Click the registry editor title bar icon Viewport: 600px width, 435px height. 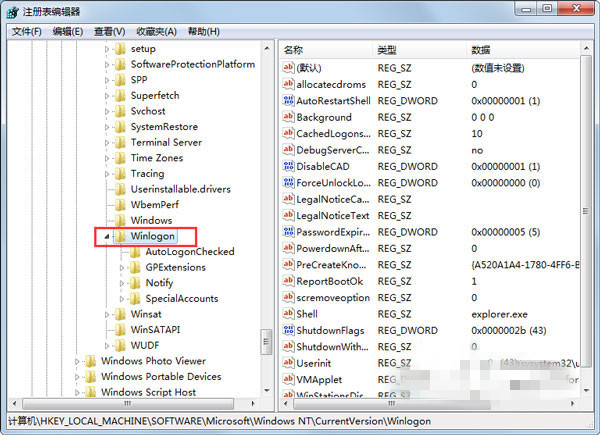[x=13, y=12]
